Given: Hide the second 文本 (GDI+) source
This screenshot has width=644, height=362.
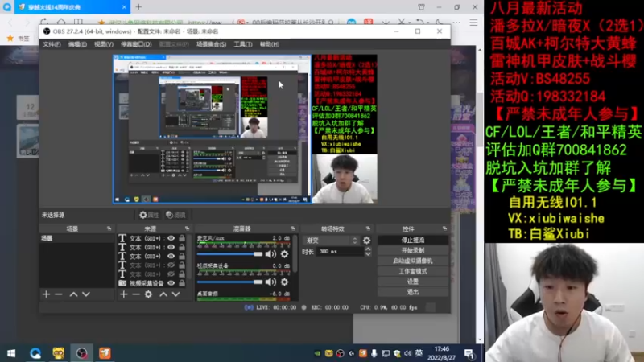Looking at the screenshot, I should (171, 247).
